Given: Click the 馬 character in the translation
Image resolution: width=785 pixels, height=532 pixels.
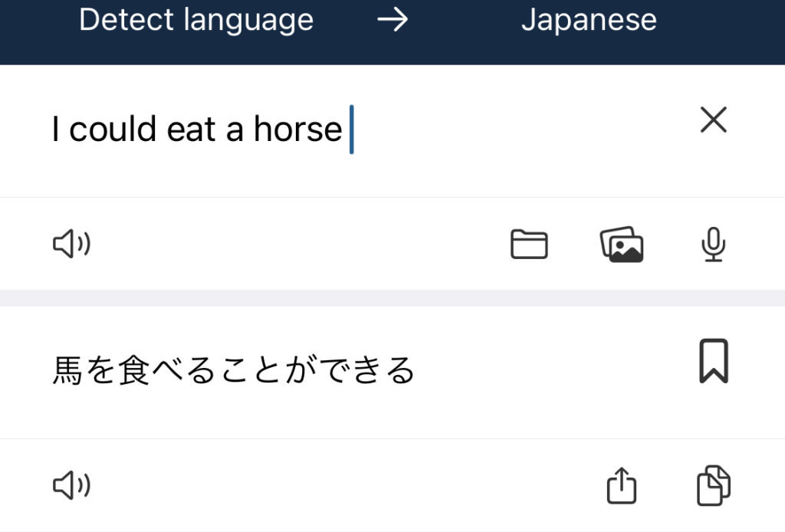Looking at the screenshot, I should (67, 372).
